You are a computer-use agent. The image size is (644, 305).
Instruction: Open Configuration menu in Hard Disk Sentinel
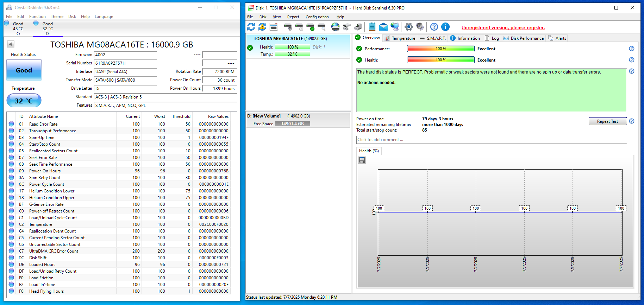[317, 17]
